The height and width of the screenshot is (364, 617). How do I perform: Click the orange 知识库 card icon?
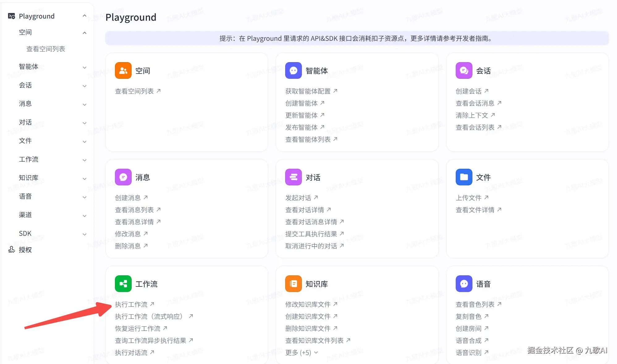coord(293,284)
